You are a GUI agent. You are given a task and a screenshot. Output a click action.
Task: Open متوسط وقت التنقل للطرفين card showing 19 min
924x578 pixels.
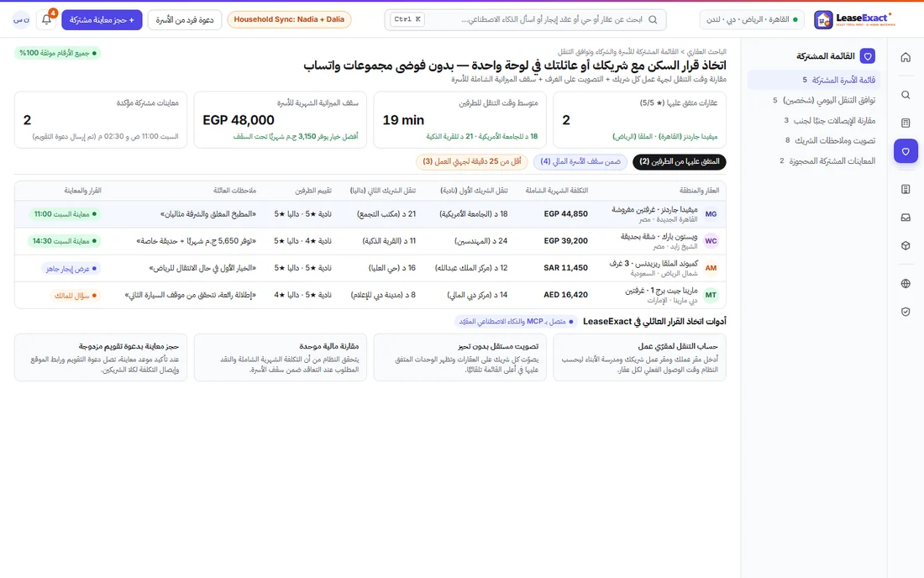[x=460, y=119]
